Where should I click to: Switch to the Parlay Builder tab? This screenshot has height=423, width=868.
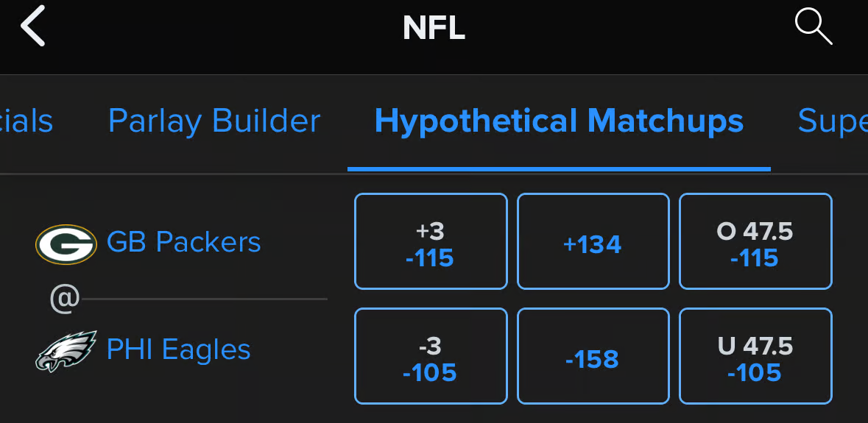point(214,121)
